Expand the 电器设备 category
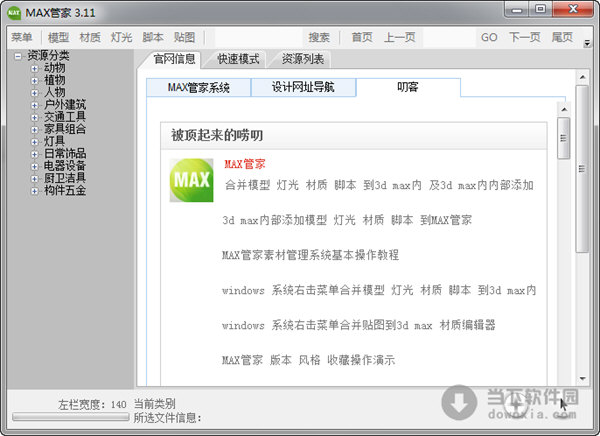 34,167
